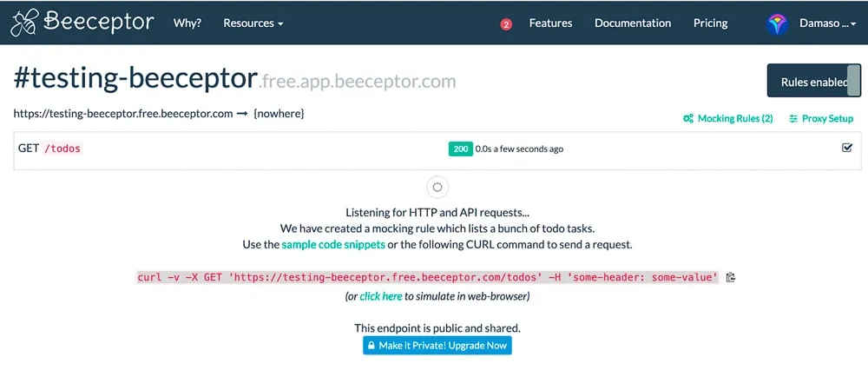Open the Damaso account dropdown
This screenshot has height=390, width=868.
827,23
